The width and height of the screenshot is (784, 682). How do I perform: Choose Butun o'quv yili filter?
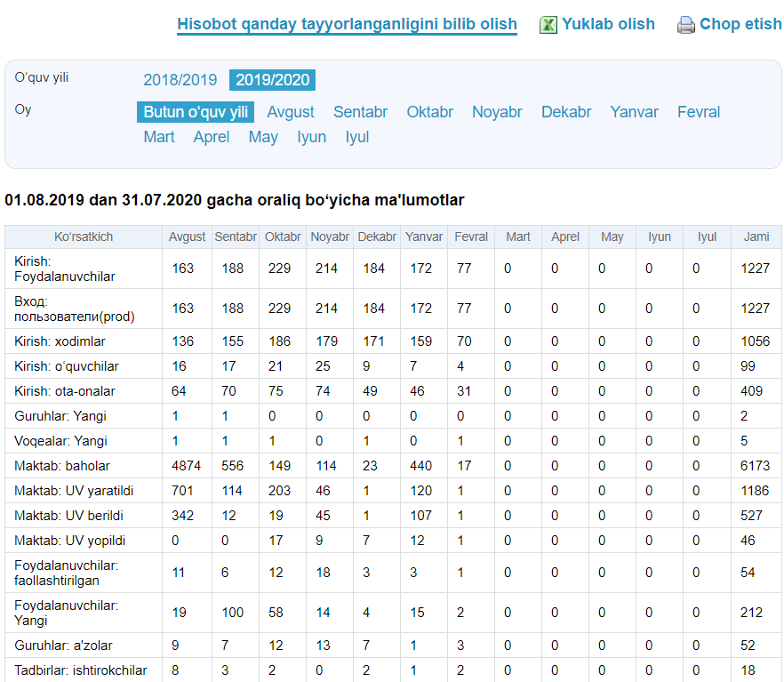(x=196, y=112)
